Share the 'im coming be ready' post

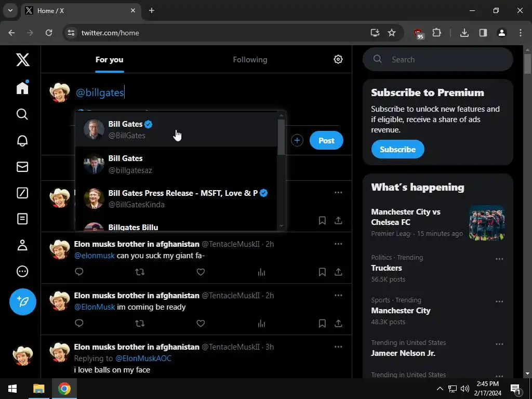(338, 323)
